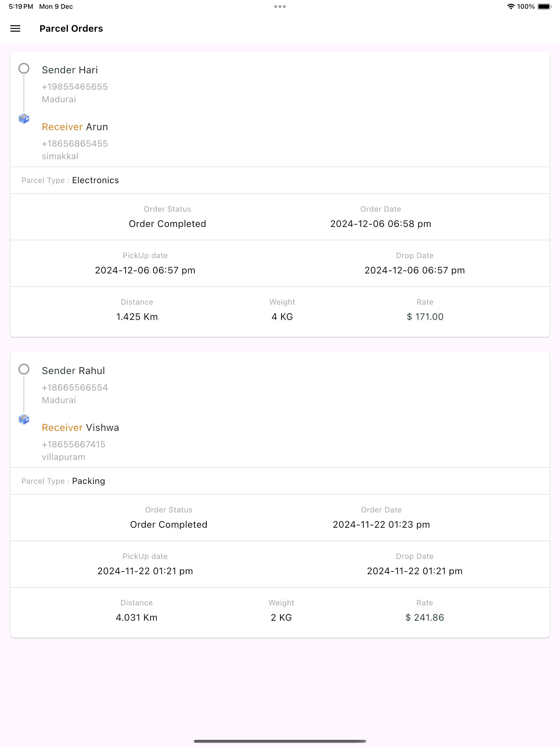This screenshot has height=747, width=560.
Task: Tap the Wi-Fi status icon
Action: tap(511, 6)
